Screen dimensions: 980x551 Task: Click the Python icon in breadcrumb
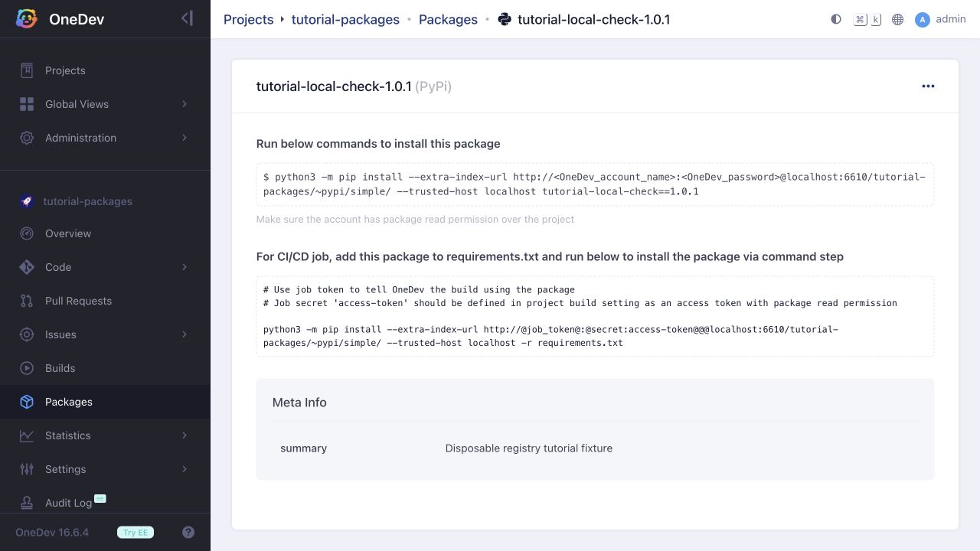(x=505, y=19)
